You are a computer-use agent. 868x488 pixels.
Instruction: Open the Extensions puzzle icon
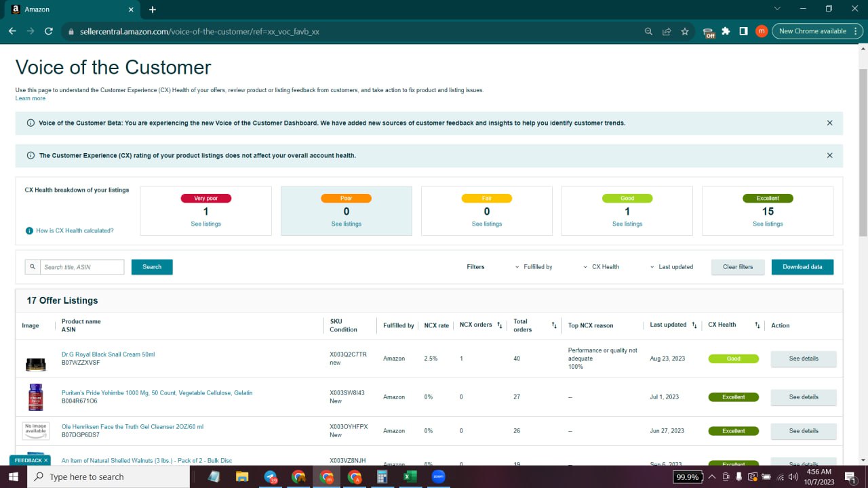pos(726,31)
